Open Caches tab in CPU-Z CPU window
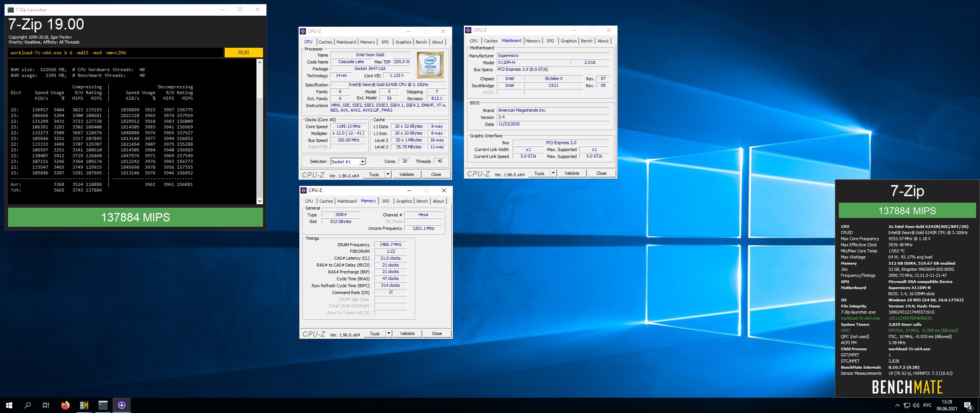 pos(325,42)
